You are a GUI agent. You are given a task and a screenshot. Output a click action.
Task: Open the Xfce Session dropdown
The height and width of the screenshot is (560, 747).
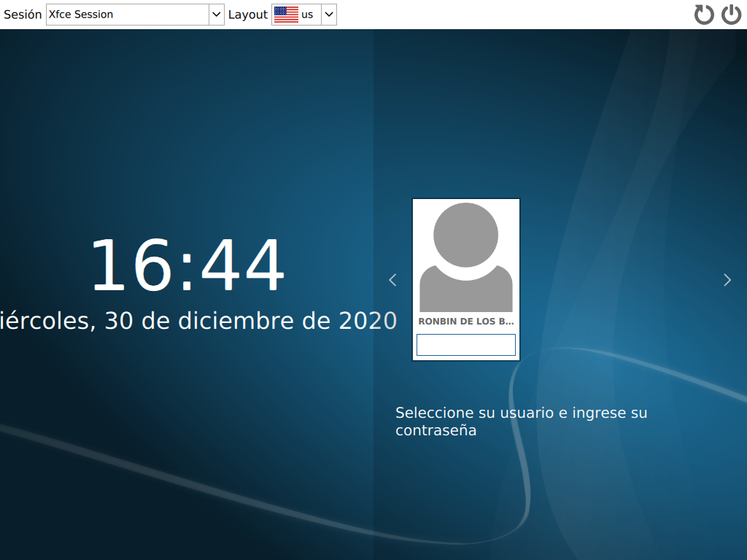(x=135, y=15)
